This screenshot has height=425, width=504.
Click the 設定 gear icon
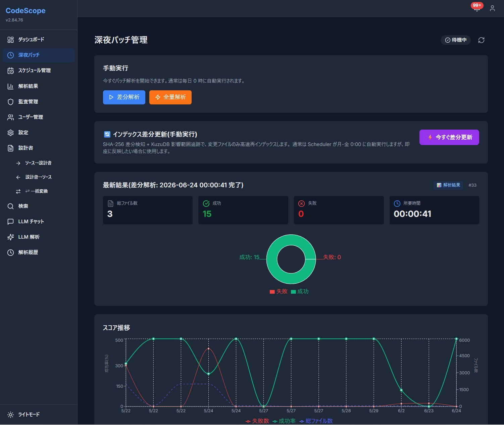[x=10, y=133]
